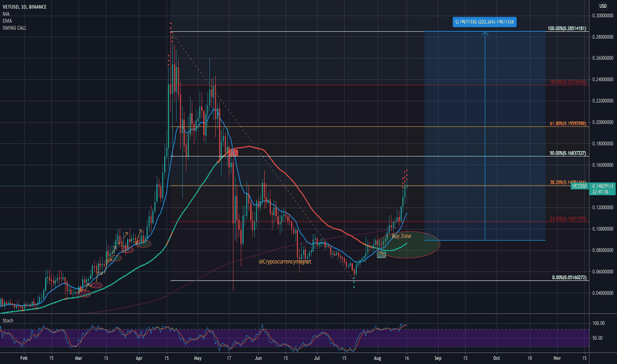
Task: Select the MA indicator label
Action: point(6,14)
